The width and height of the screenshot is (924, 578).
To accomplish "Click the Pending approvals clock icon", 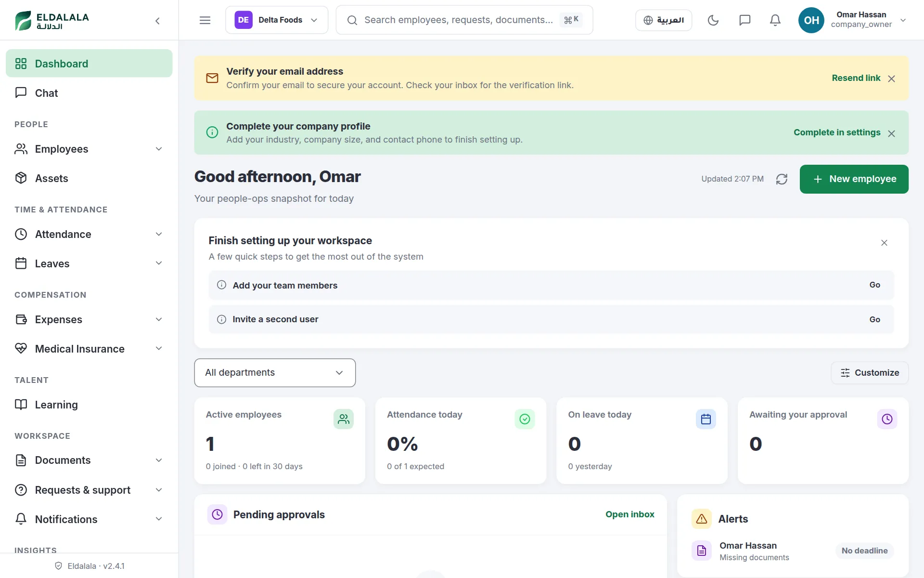I will click(218, 514).
